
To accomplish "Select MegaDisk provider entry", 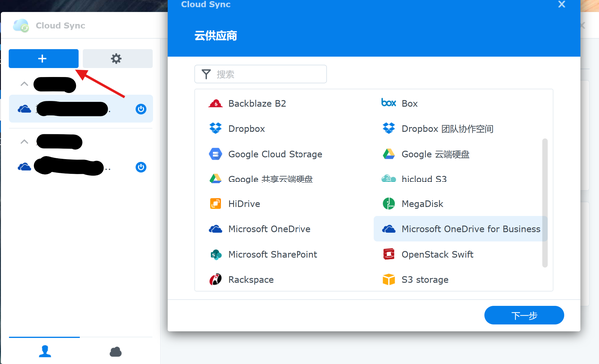I will (x=413, y=204).
